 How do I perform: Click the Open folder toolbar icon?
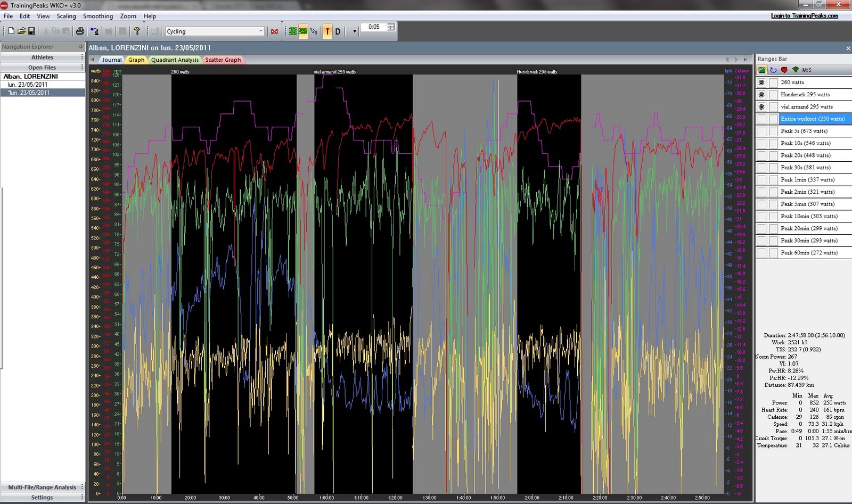(21, 31)
